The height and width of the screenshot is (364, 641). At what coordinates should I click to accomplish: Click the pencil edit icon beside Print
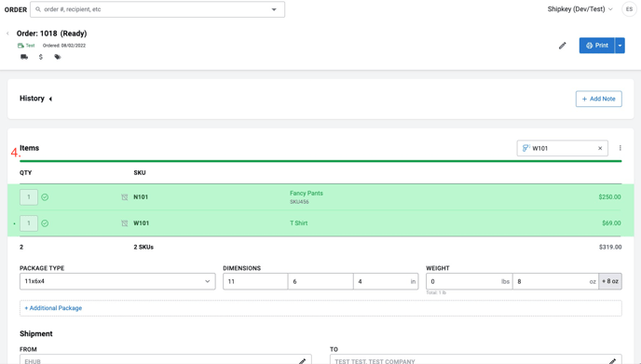tap(563, 46)
